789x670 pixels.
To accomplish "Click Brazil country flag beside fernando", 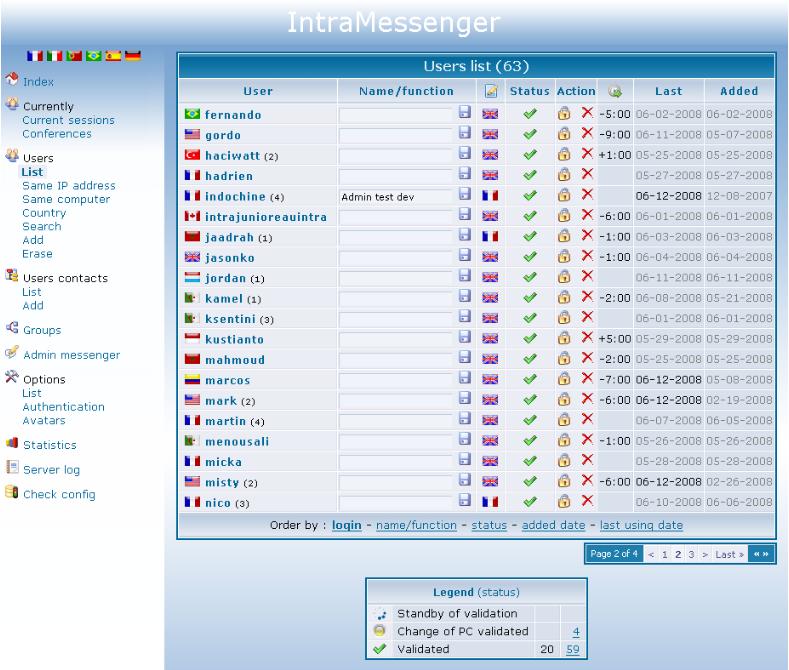I will pyautogui.click(x=192, y=114).
